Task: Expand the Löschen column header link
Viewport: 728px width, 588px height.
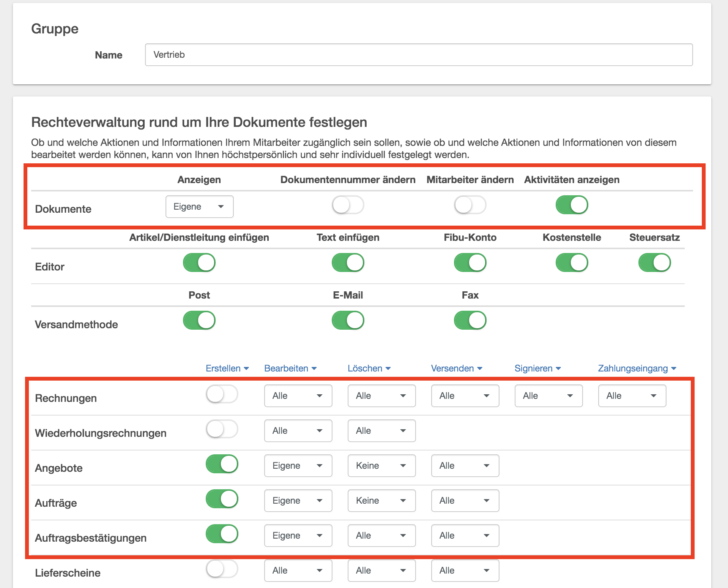Action: click(369, 368)
